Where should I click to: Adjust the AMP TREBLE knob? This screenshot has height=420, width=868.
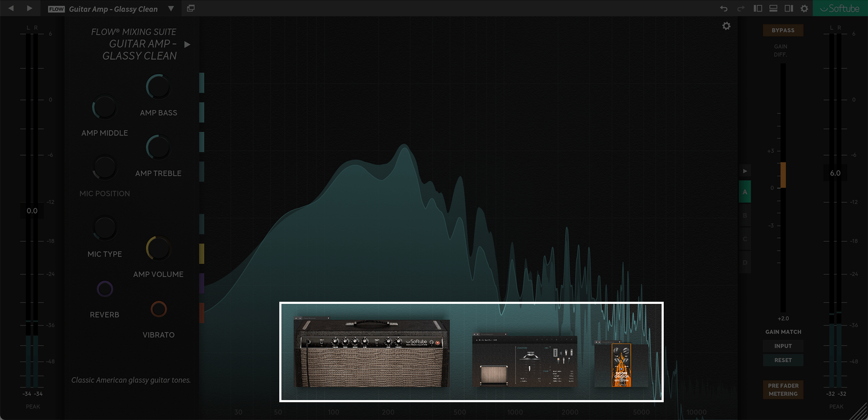point(158,147)
